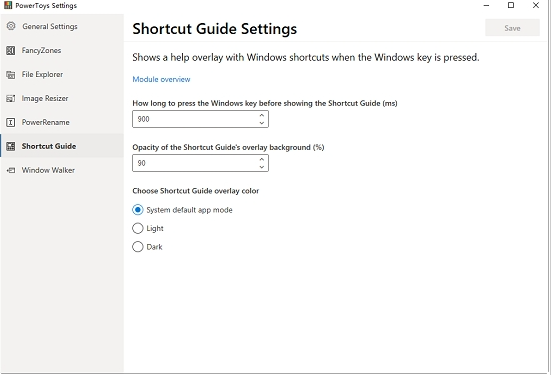Decrease the press duration with down arrow
552x375 pixels.
[x=262, y=123]
